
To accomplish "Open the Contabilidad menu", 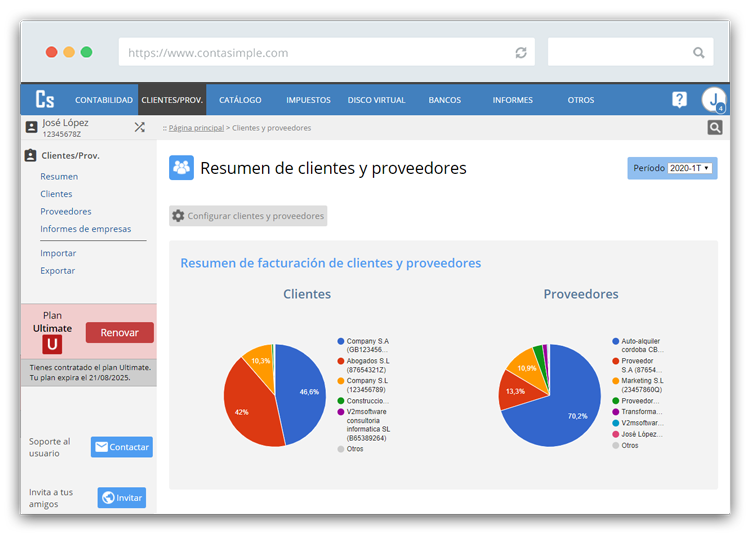I will [104, 100].
